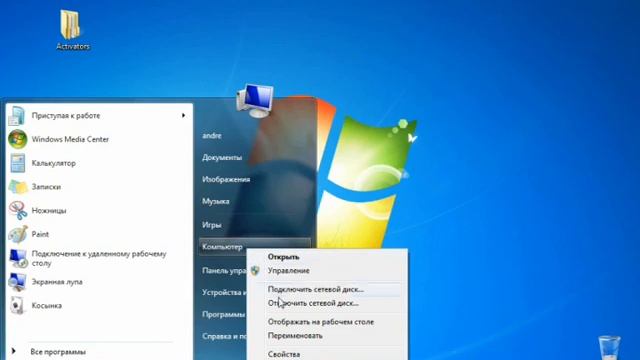Choose Открыть in the context menu

click(x=283, y=257)
